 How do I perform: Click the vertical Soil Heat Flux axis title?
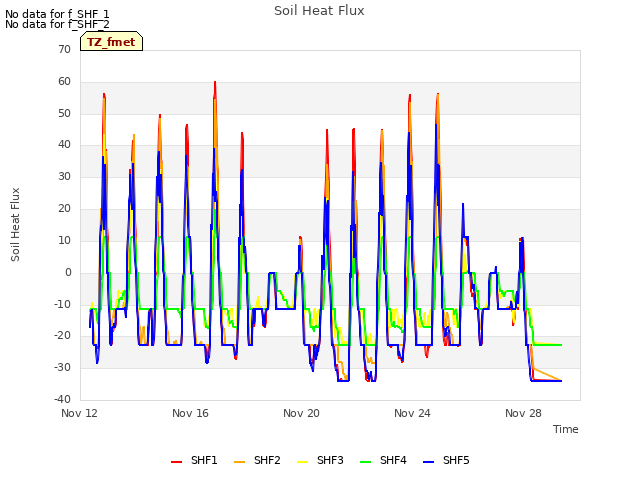[x=15, y=224]
